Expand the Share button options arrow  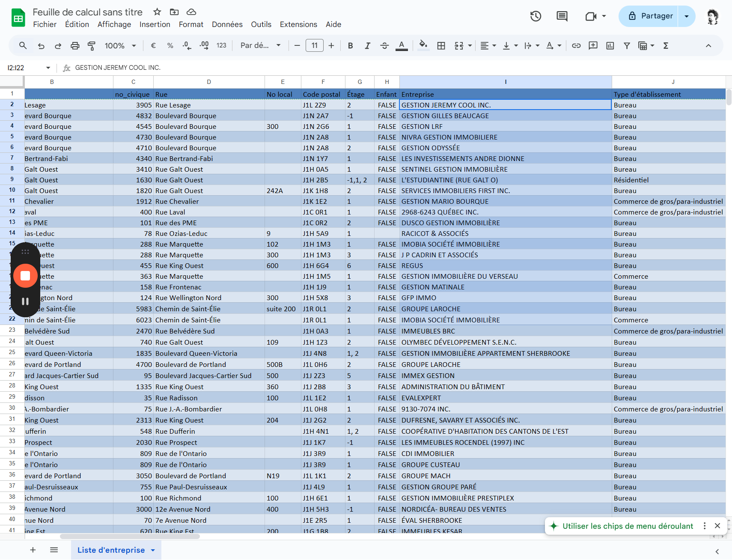tap(687, 16)
